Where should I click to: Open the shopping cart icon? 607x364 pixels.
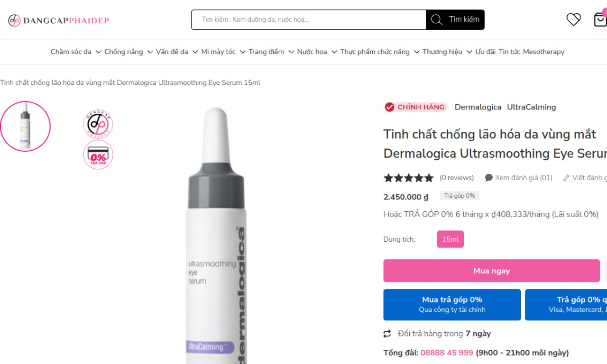tap(600, 19)
